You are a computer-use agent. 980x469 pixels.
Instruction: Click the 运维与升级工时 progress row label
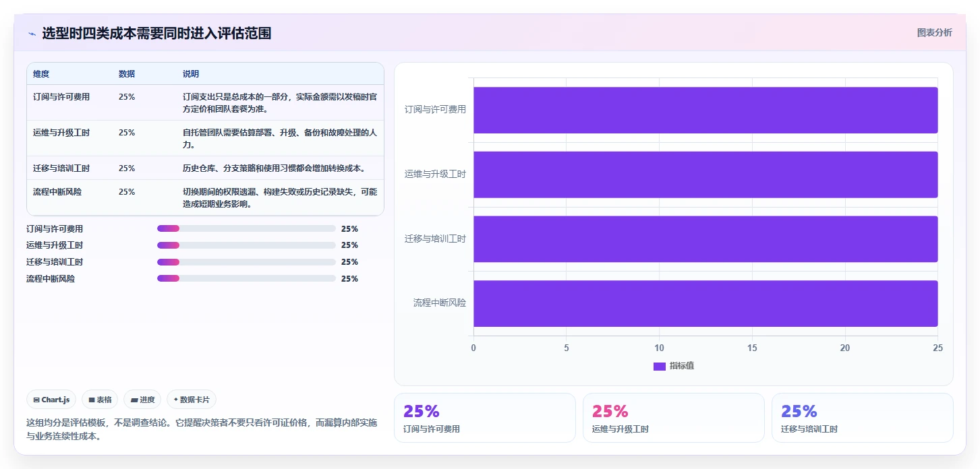point(55,245)
